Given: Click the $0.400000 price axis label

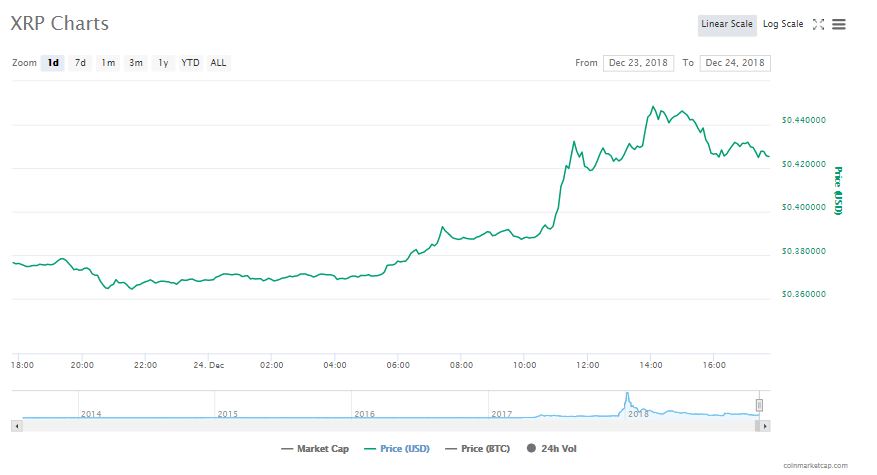Looking at the screenshot, I should coord(804,207).
